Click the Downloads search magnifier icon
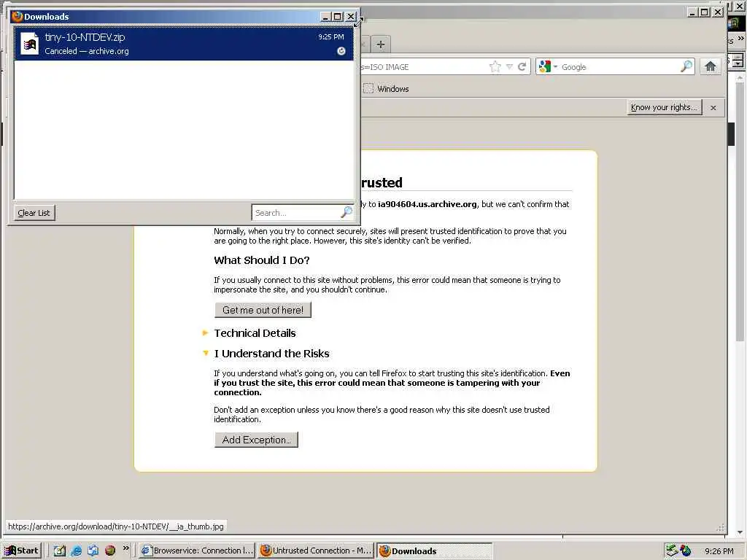Image resolution: width=747 pixels, height=560 pixels. coord(347,212)
